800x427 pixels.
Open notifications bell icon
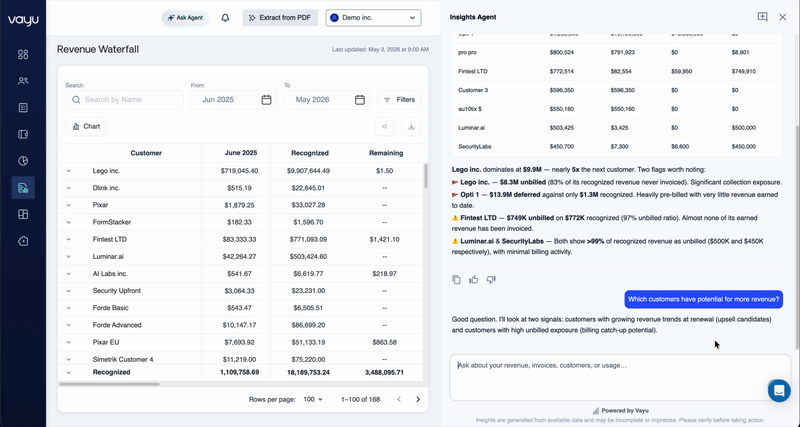click(x=225, y=18)
